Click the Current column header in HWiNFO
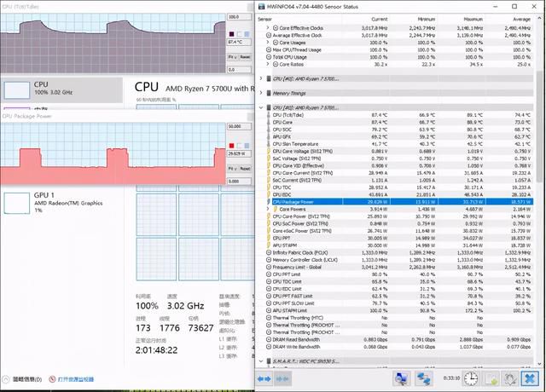 [x=379, y=19]
